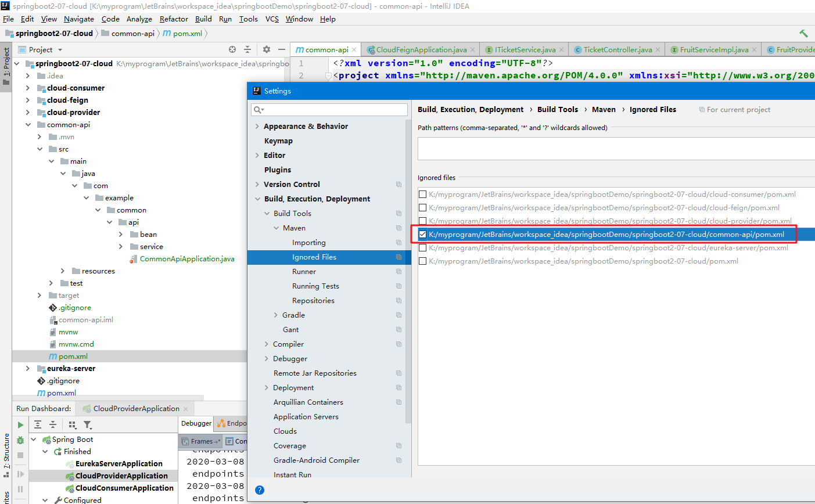The image size is (815, 504).
Task: Open the Plugins settings page
Action: pyautogui.click(x=278, y=170)
